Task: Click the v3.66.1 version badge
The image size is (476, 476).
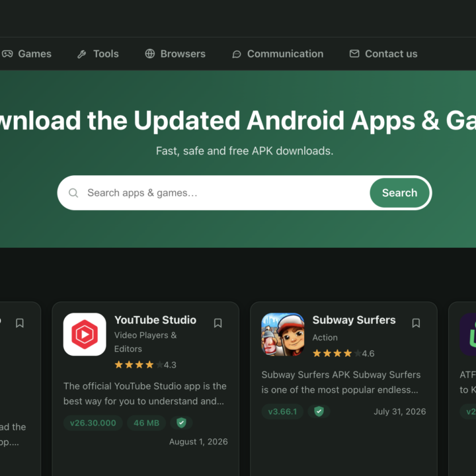Action: (282, 412)
